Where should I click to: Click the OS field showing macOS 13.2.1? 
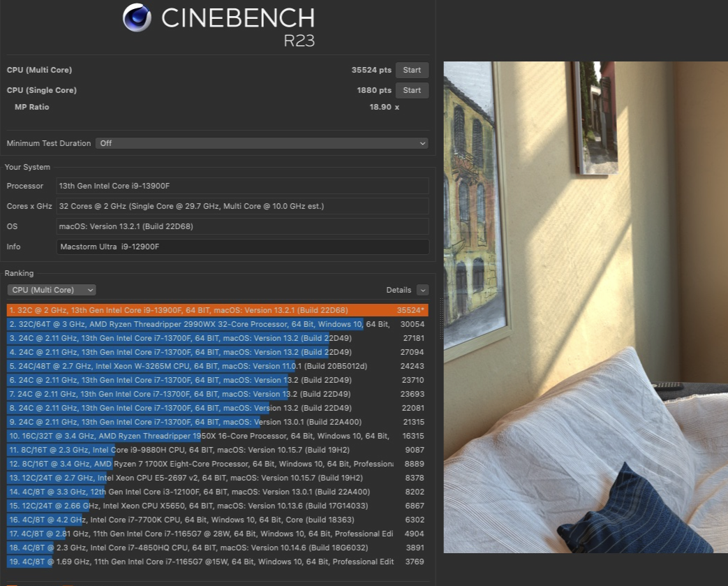242,226
